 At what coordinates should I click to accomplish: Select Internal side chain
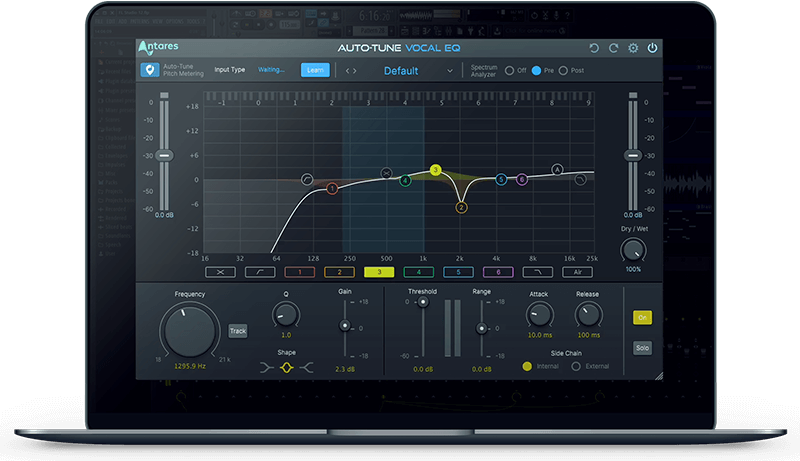point(527,366)
